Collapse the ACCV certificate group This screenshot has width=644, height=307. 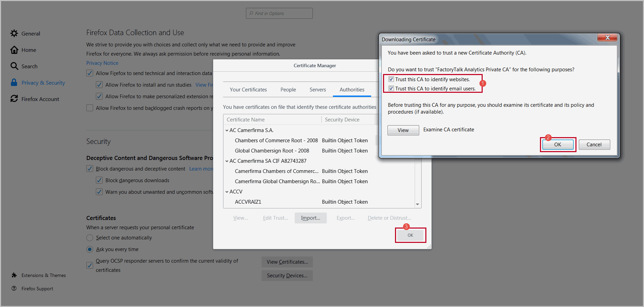227,192
